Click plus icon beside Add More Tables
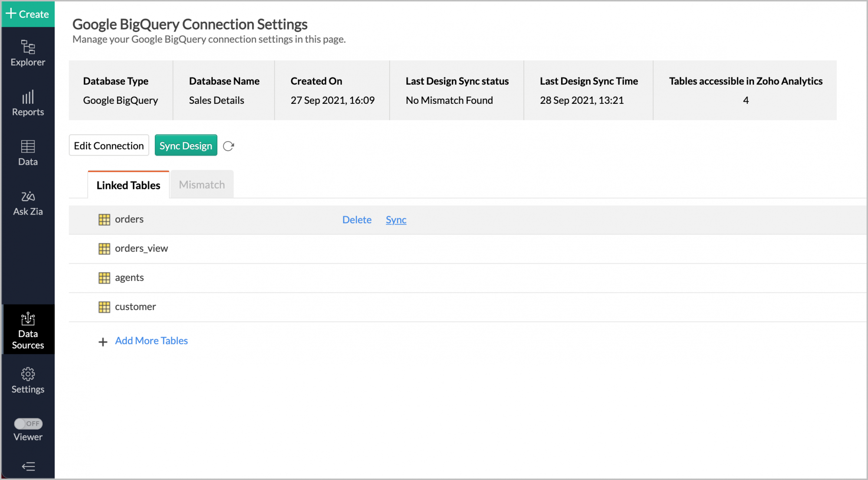 pyautogui.click(x=103, y=342)
